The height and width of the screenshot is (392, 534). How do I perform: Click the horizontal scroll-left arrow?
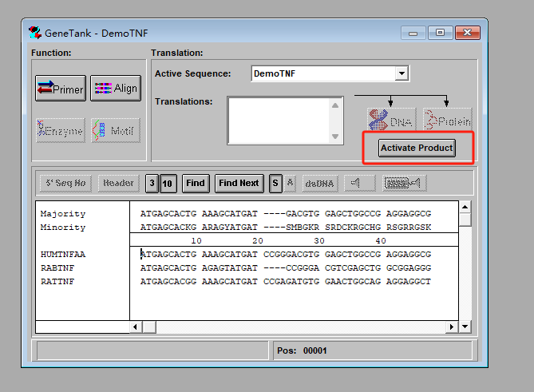coord(136,327)
